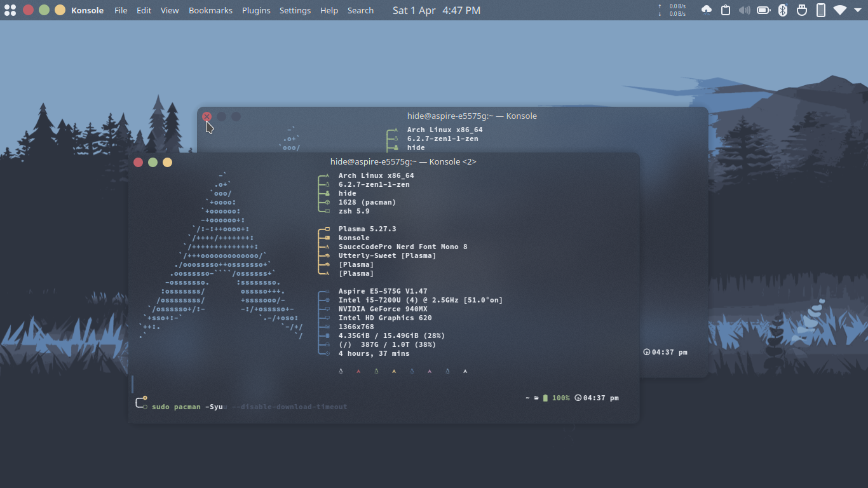
Task: Click 'Aspire E5-575G V1.47' host line
Action: pyautogui.click(x=383, y=291)
